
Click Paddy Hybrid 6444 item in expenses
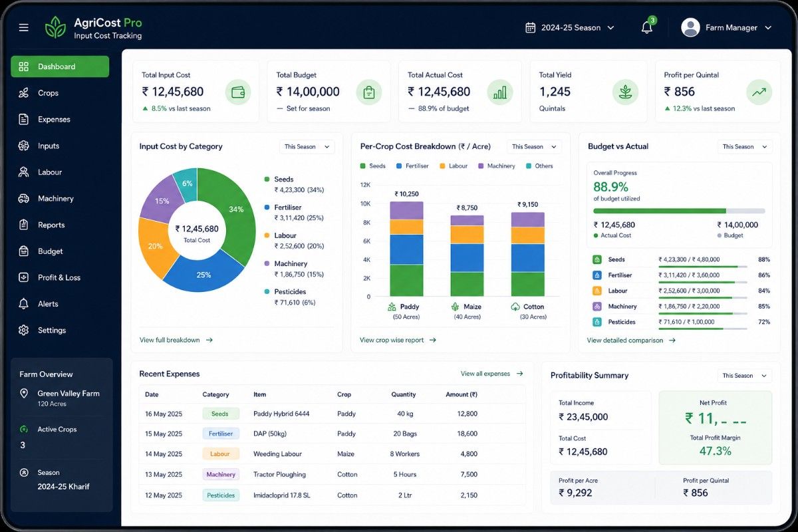point(281,414)
